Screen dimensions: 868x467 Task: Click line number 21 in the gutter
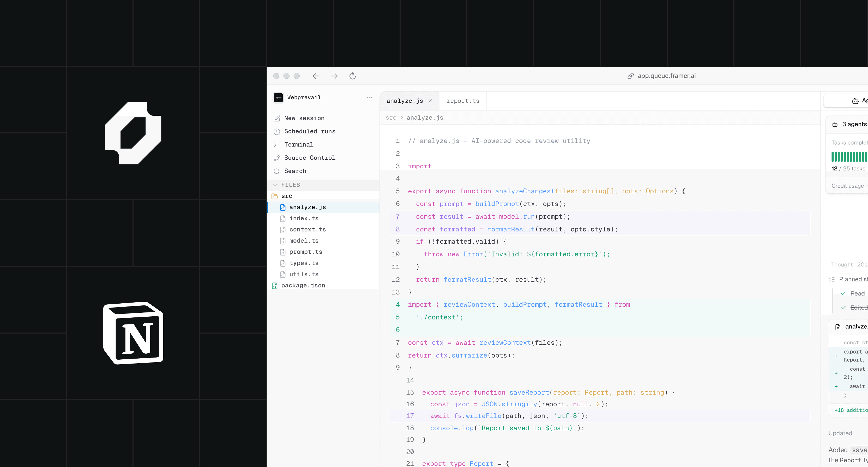410,464
